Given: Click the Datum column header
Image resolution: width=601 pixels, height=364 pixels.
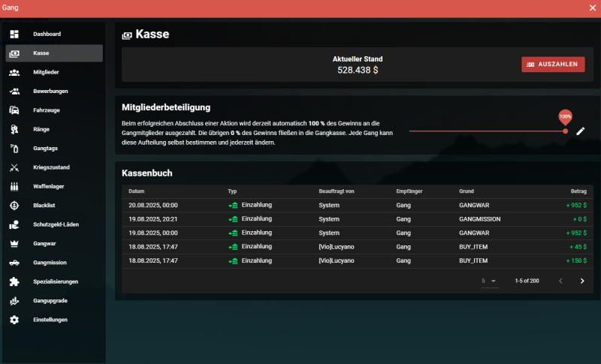Looking at the screenshot, I should tap(137, 191).
